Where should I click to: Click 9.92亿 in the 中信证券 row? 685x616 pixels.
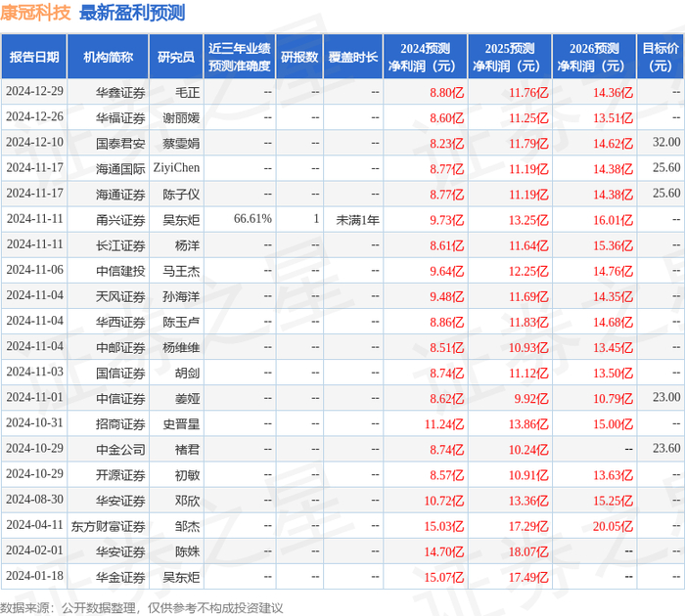(x=531, y=399)
